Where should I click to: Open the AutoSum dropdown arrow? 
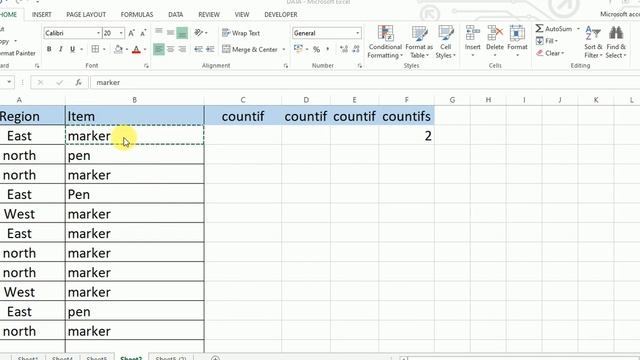(x=578, y=29)
